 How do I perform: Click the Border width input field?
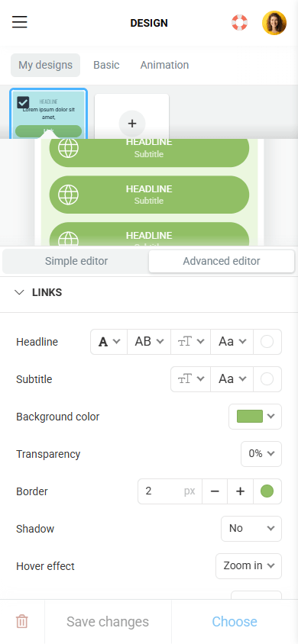coord(170,491)
